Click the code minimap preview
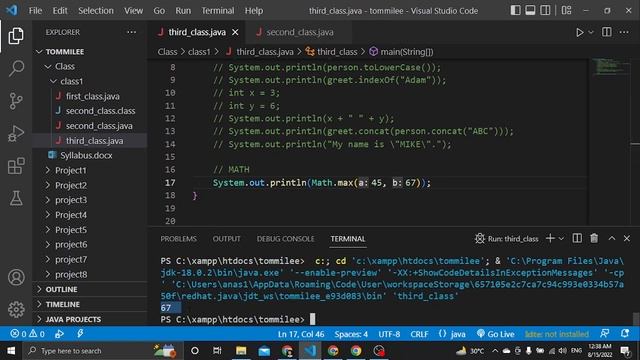640x360 pixels. (x=610, y=67)
